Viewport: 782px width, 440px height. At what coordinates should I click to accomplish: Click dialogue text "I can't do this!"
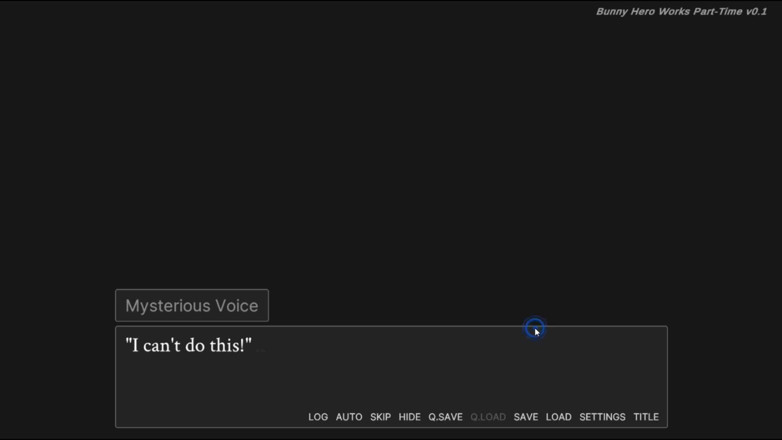point(189,345)
